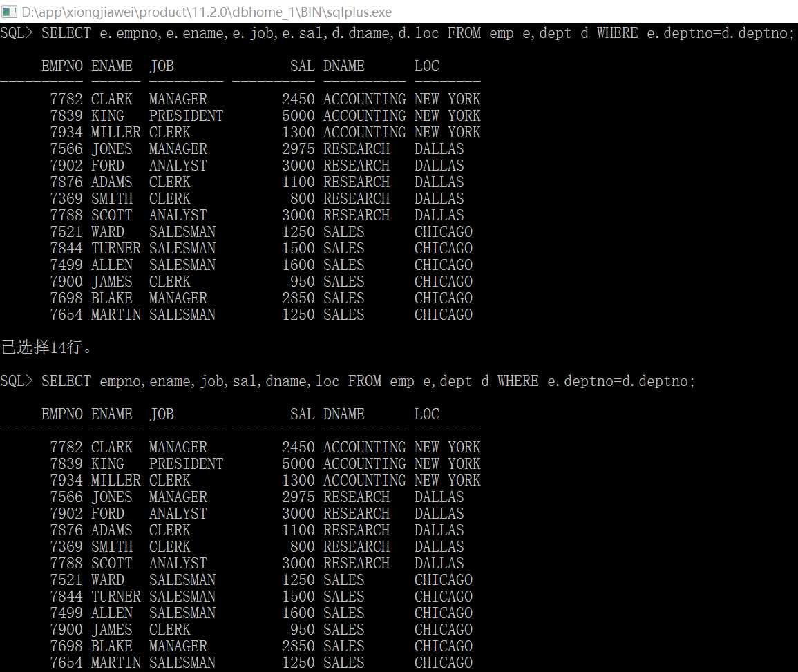Click DNAME header in first result table
This screenshot has height=672, width=798.
[x=344, y=66]
